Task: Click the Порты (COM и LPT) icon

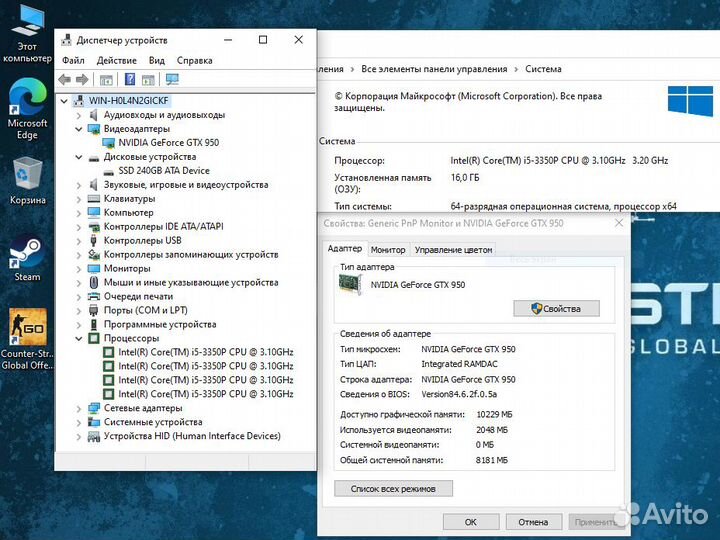Action: pos(94,310)
